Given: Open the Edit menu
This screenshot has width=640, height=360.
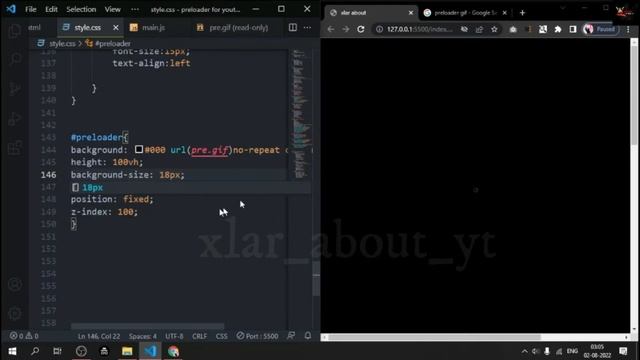Looking at the screenshot, I should tap(51, 9).
